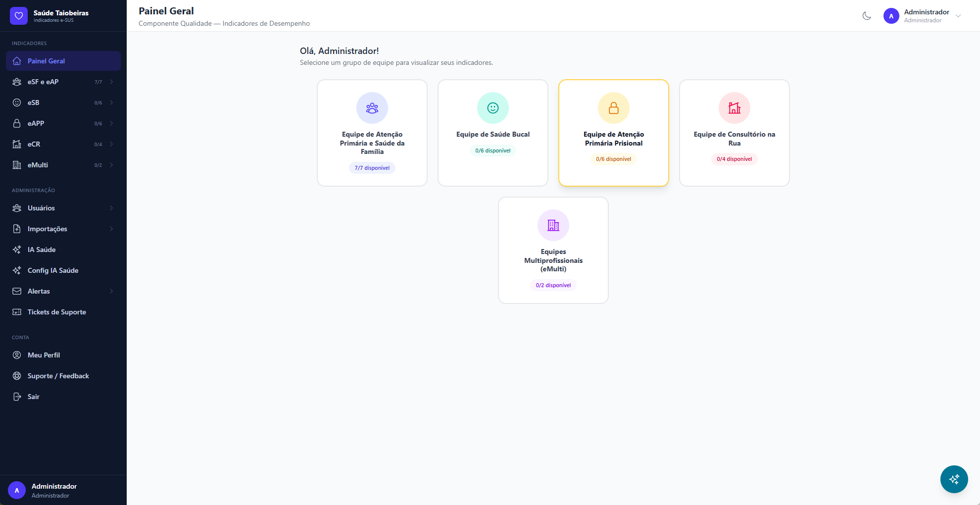Select the Equipe de Atenção Primária Prisional card

click(614, 133)
